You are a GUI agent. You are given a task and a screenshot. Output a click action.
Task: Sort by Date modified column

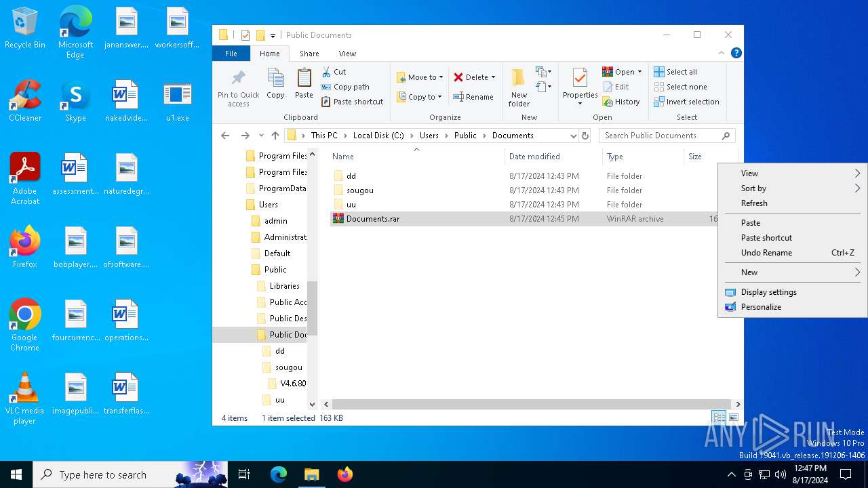pyautogui.click(x=553, y=157)
